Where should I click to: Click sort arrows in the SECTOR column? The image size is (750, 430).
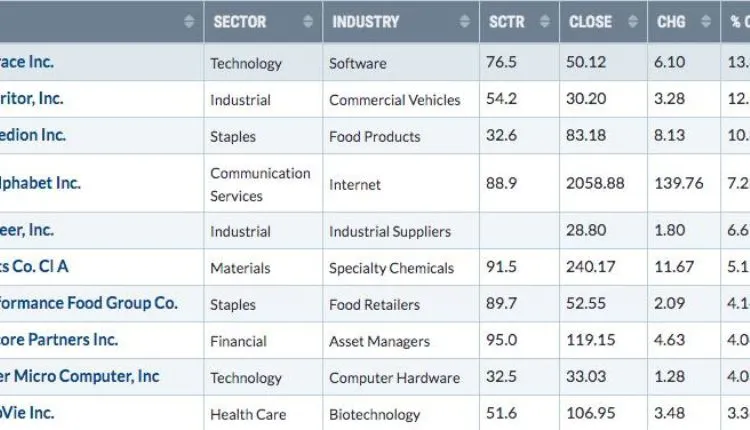[x=307, y=21]
